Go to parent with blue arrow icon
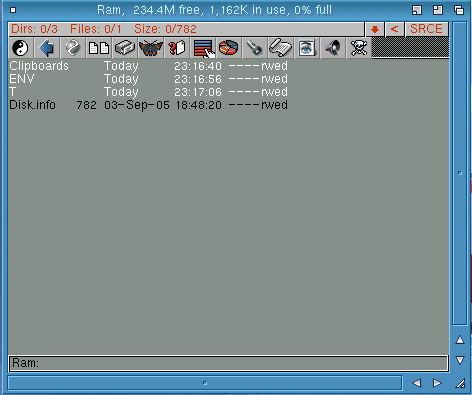Image resolution: width=472 pixels, height=395 pixels. [46, 48]
